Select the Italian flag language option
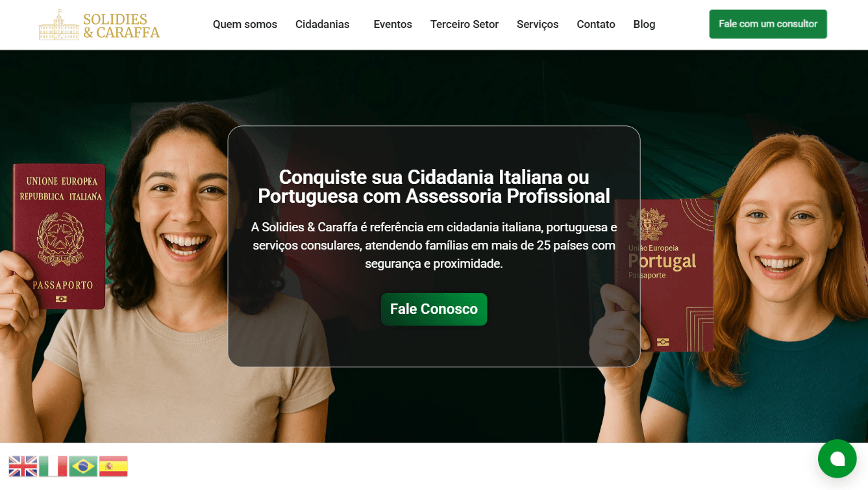The width and height of the screenshot is (868, 490). point(53,466)
